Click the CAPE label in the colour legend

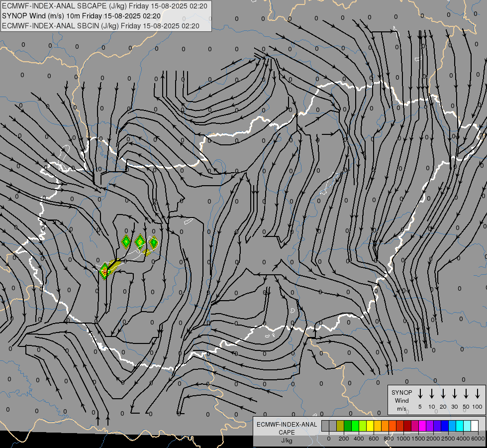click(287, 433)
